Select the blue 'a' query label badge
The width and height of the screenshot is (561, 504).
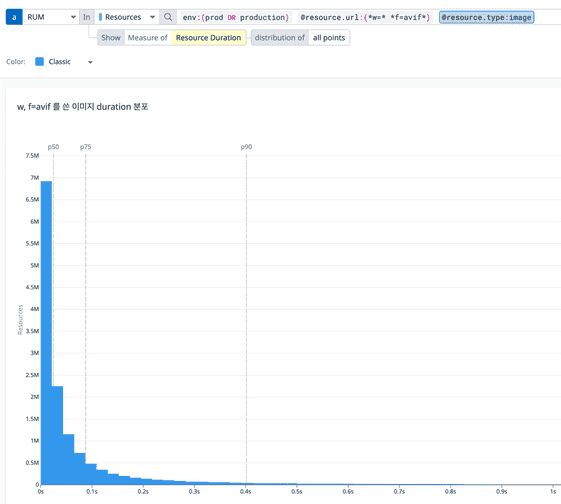(14, 17)
